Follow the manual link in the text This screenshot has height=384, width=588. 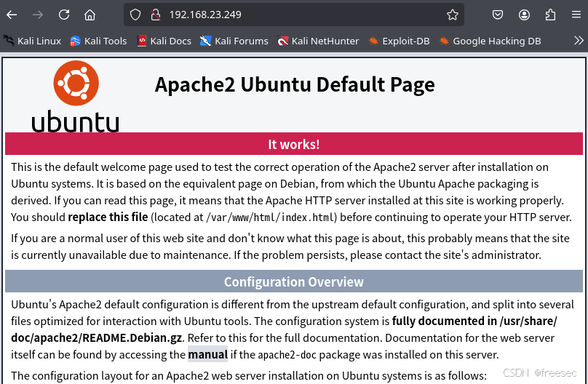pyautogui.click(x=207, y=354)
